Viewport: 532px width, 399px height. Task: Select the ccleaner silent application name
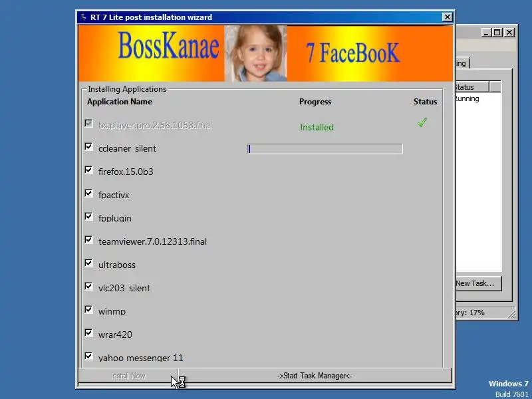tap(127, 148)
